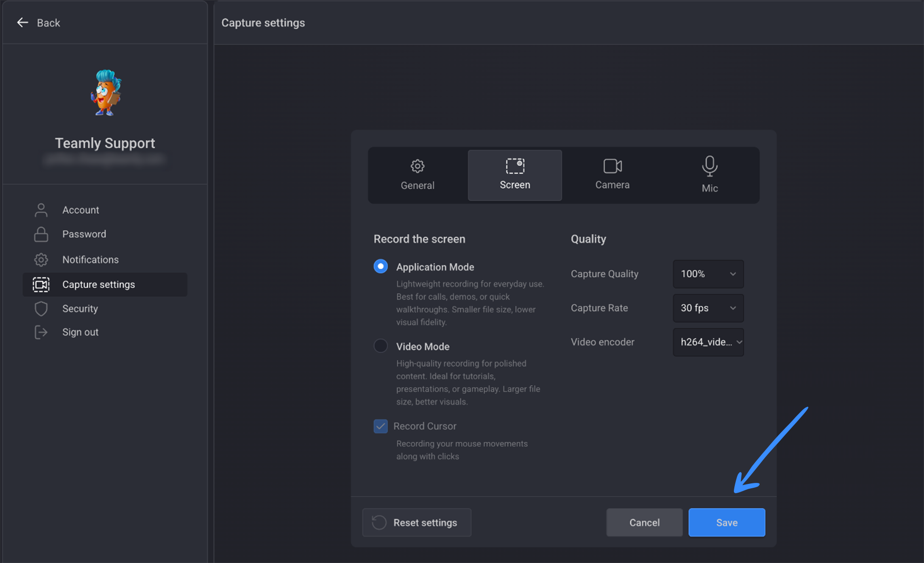Open the Capture Rate dropdown
This screenshot has height=563, width=924.
[708, 308]
